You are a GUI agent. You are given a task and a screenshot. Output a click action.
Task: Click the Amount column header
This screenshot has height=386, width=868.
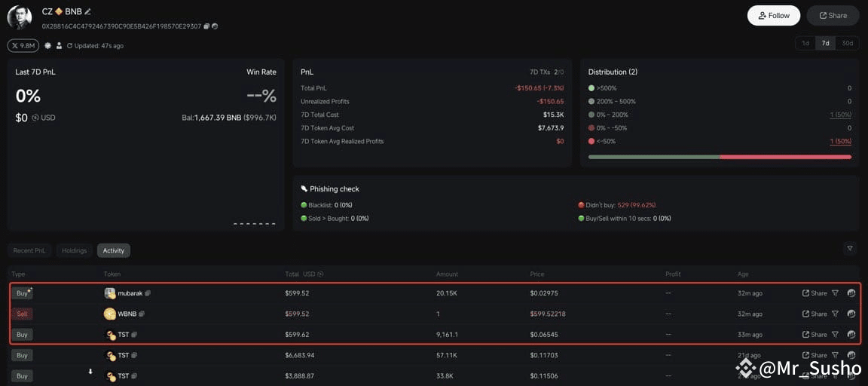[x=447, y=274]
